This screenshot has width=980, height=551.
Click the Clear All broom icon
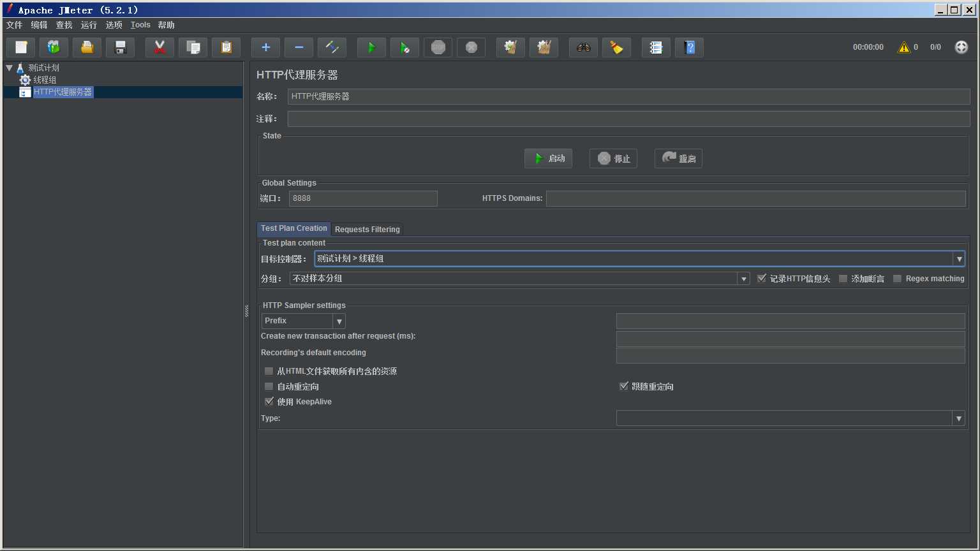(616, 47)
